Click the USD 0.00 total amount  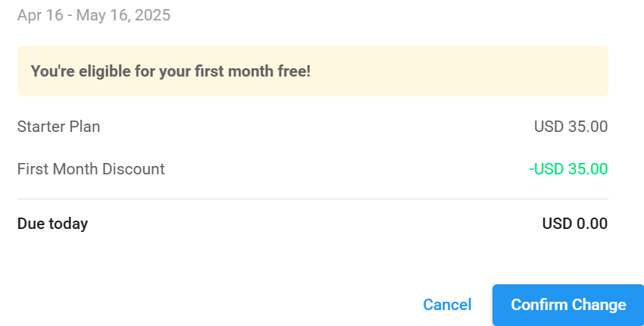click(x=574, y=224)
